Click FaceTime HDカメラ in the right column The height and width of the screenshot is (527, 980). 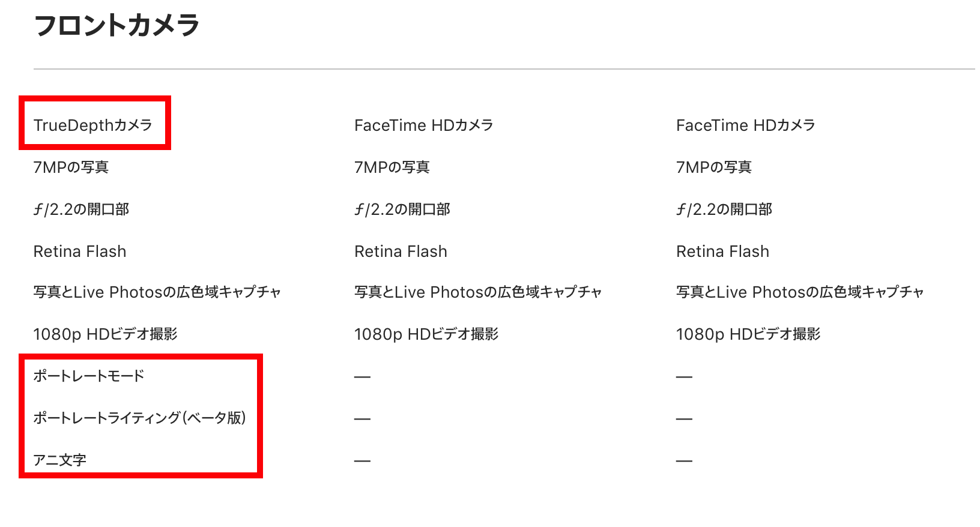746,125
